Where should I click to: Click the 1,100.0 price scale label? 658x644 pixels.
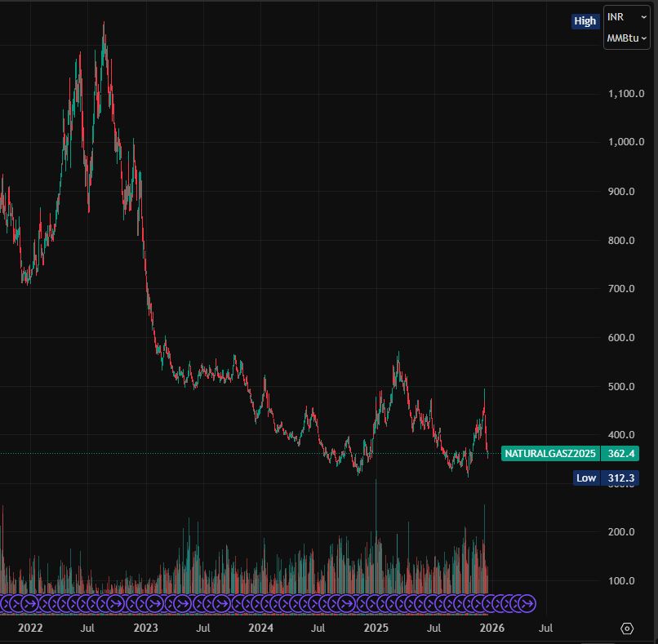626,94
